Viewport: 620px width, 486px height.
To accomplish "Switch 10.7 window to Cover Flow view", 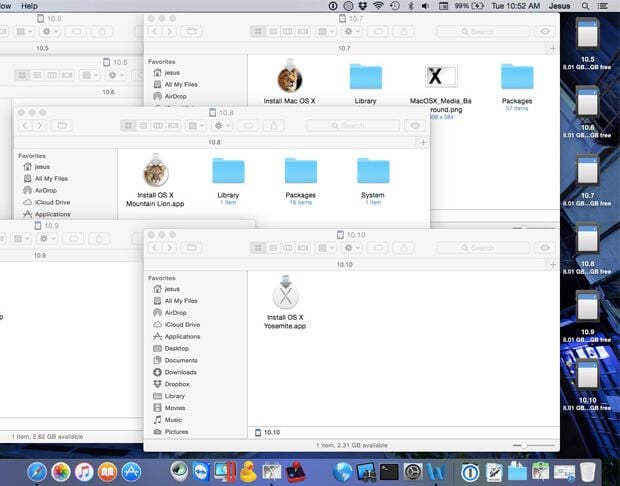I will (303, 31).
